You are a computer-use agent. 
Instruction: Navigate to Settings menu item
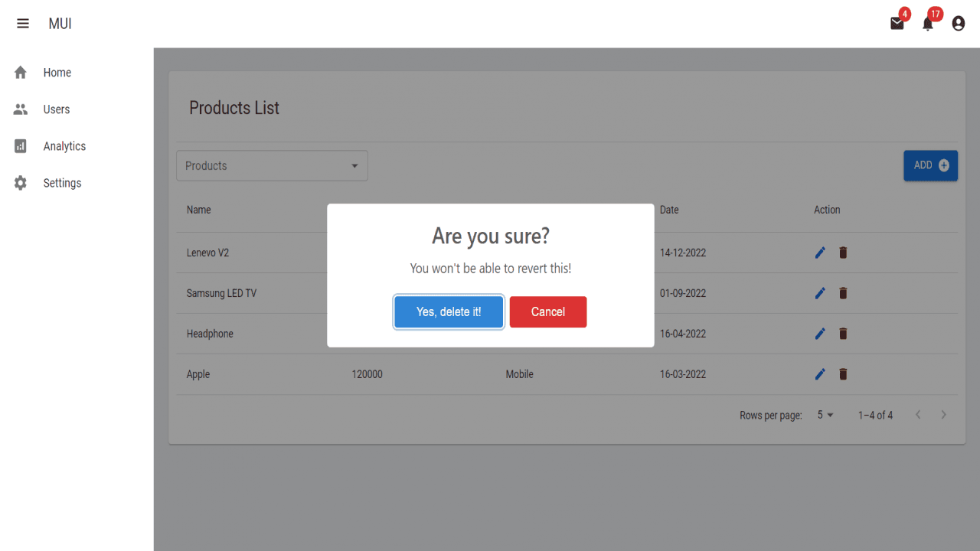tap(77, 183)
